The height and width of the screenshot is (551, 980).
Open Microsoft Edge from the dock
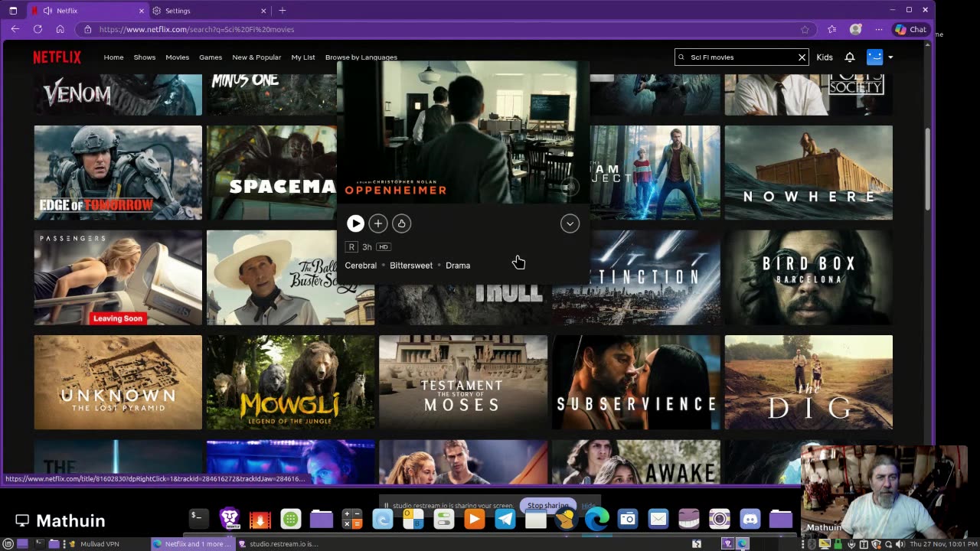[x=597, y=520]
